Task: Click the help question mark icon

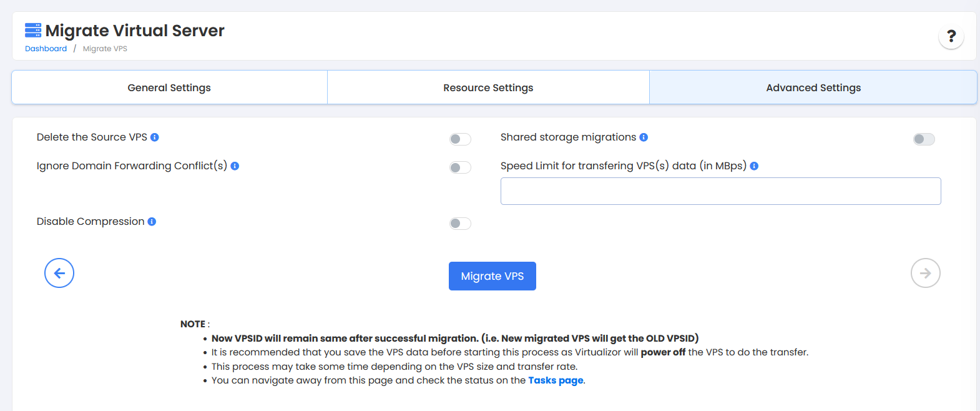Action: click(x=951, y=36)
